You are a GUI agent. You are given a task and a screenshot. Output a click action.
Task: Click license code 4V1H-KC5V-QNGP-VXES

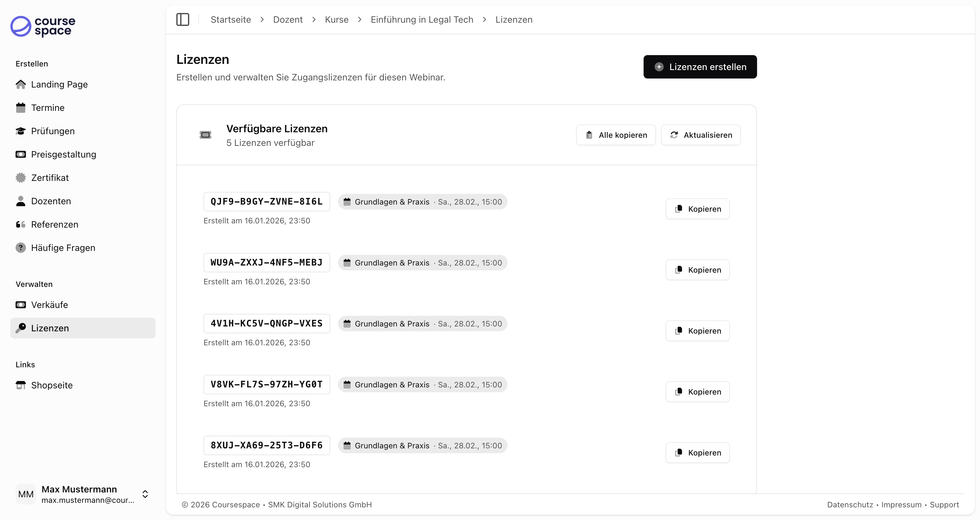pyautogui.click(x=266, y=324)
